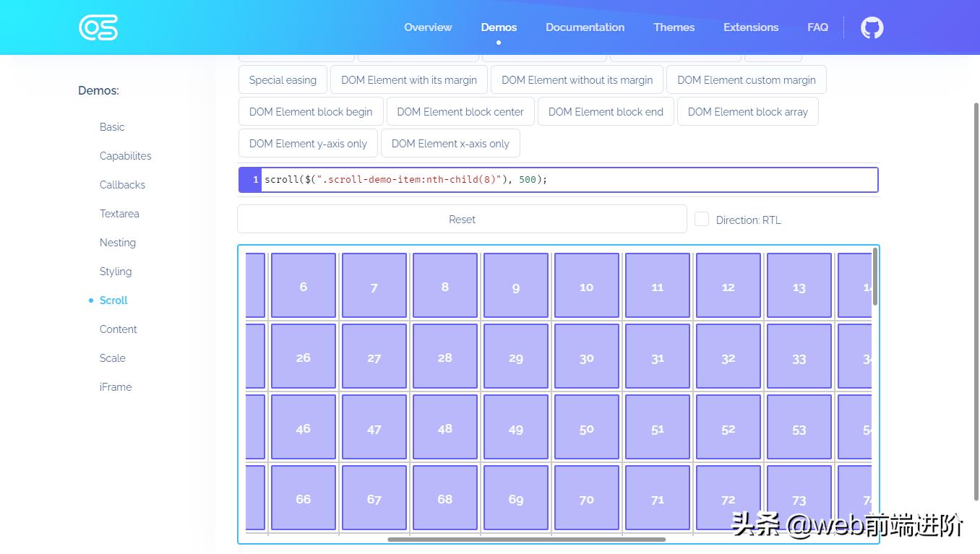980x554 pixels.
Task: Open the Basic demo page
Action: (x=112, y=126)
